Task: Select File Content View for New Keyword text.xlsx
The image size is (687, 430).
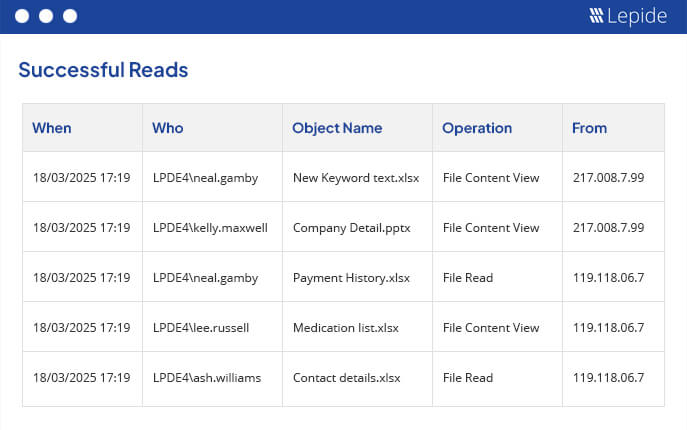Action: (x=491, y=178)
